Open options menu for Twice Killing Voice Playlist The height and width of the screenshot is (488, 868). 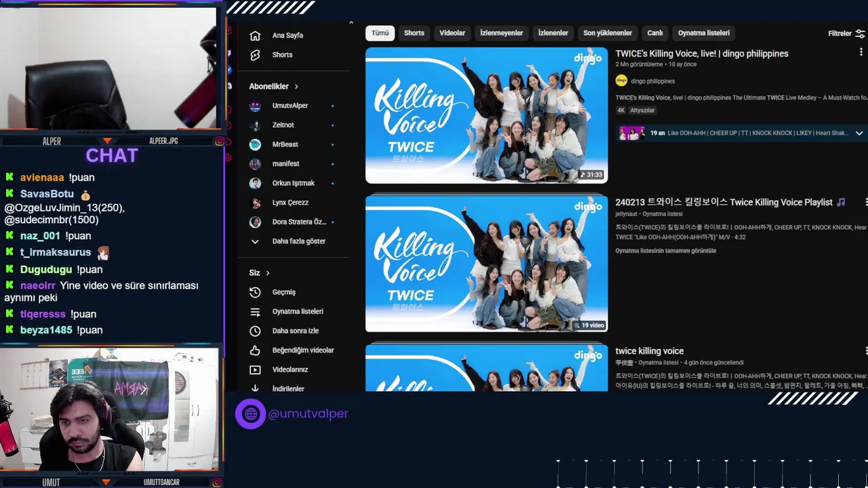(x=866, y=202)
